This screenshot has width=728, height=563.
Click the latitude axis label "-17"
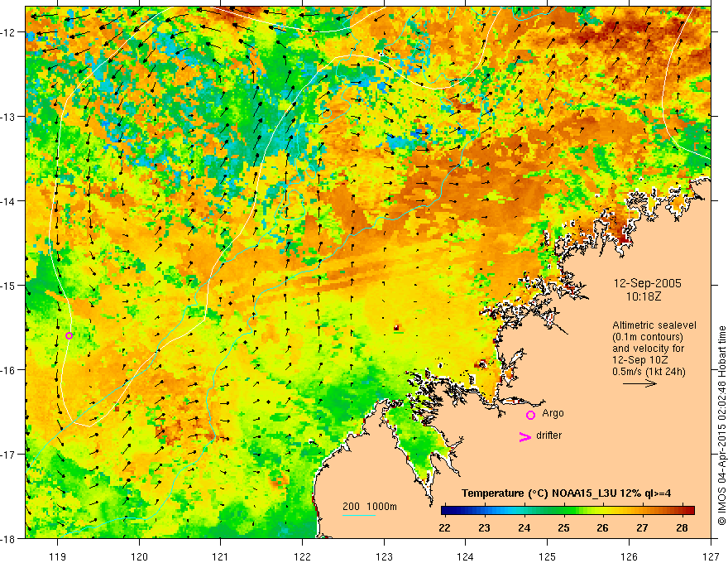tap(9, 454)
